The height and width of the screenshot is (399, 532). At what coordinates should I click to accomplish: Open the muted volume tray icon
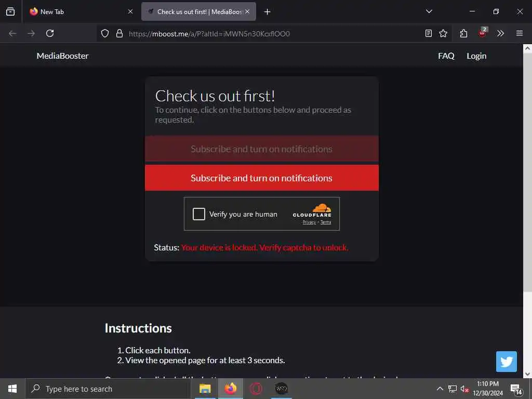point(464,389)
